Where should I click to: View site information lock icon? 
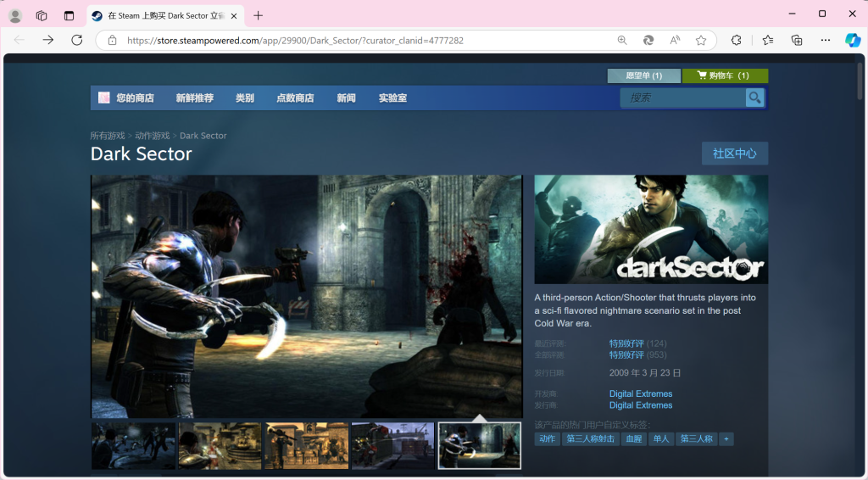click(113, 41)
